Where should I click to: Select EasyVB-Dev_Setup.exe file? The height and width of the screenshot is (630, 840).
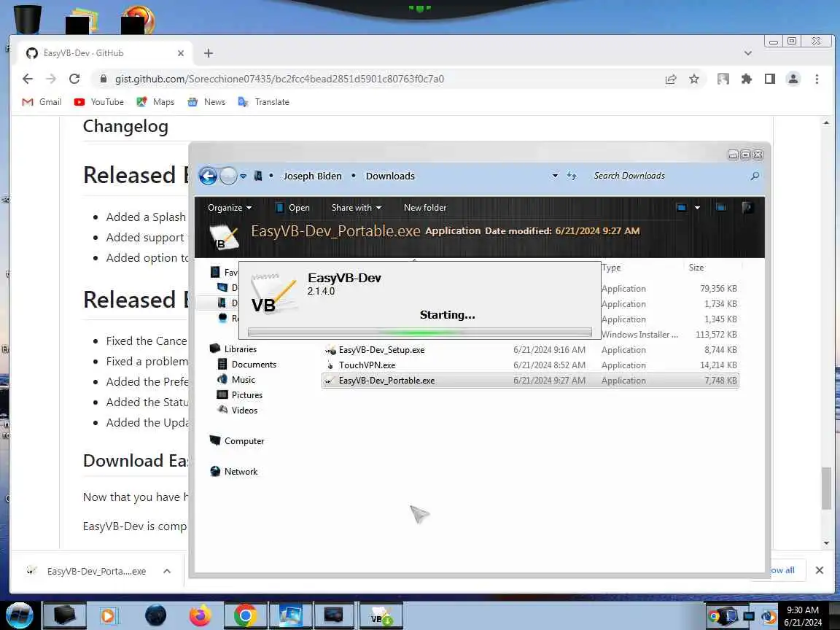(530, 350)
